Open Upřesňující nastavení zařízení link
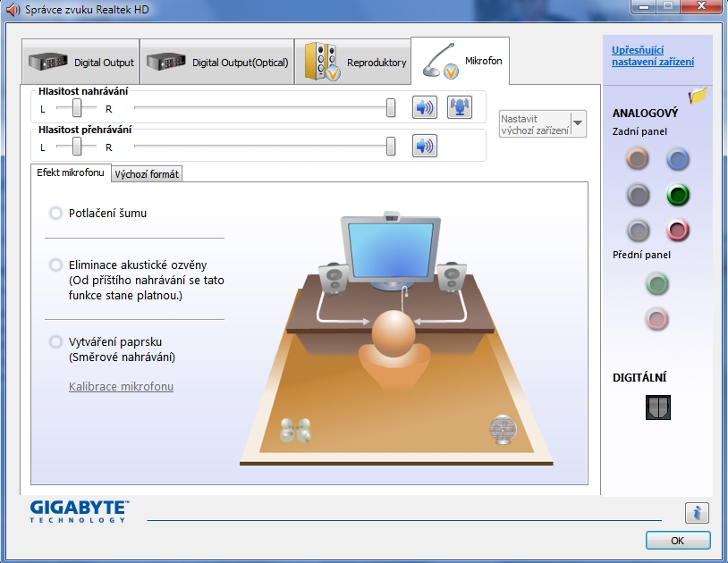The image size is (728, 563). click(652, 55)
